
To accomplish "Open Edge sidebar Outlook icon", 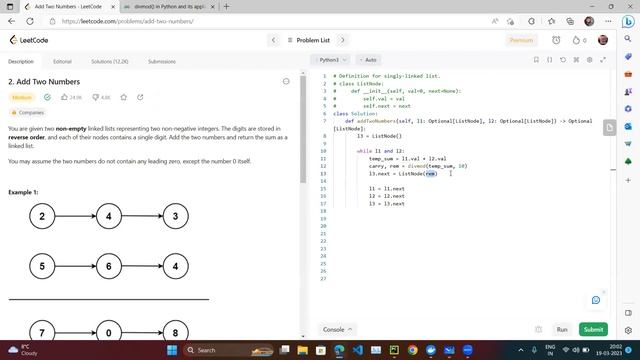I will point(628,127).
